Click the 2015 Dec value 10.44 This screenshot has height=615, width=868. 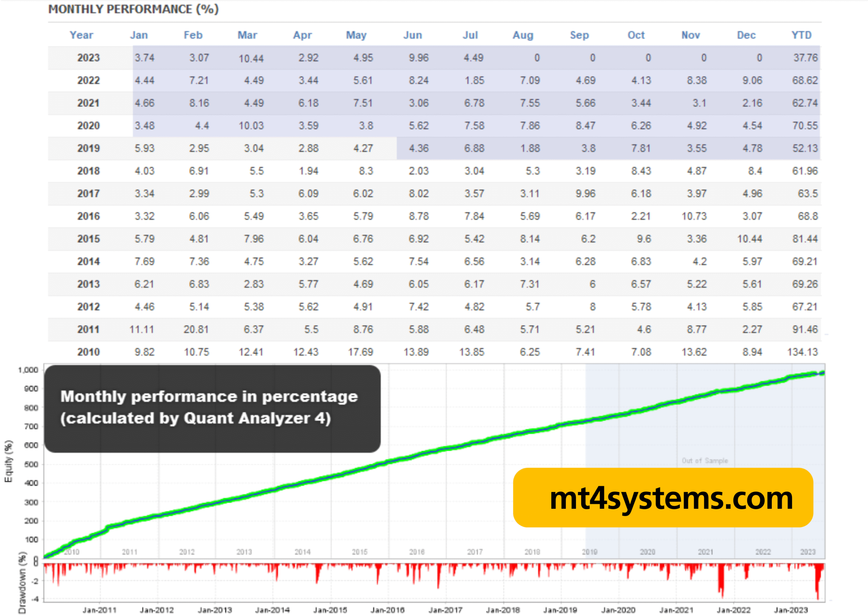749,238
